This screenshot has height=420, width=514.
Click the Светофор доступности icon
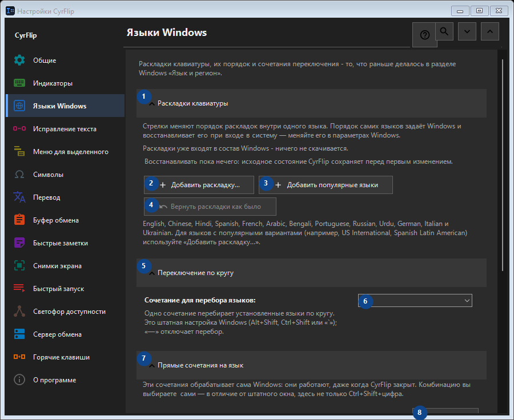click(19, 311)
